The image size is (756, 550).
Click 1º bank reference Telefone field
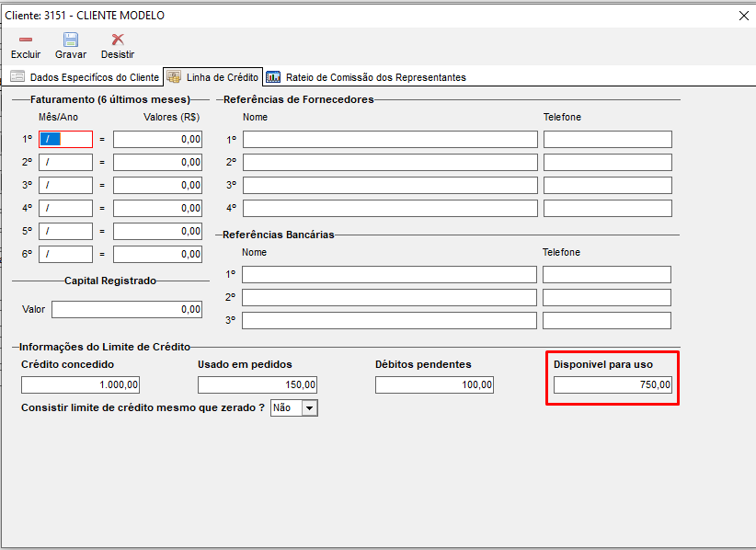pos(606,275)
